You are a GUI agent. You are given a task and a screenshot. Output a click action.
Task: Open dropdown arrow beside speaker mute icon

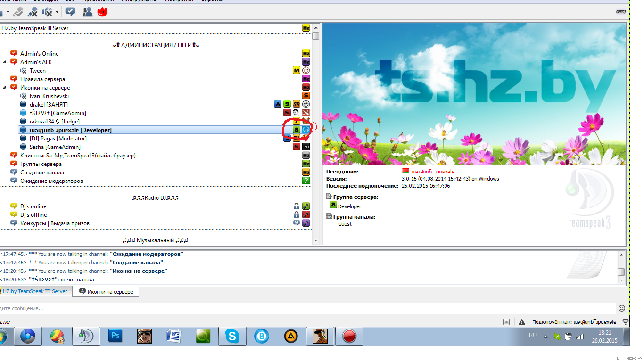tap(57, 12)
